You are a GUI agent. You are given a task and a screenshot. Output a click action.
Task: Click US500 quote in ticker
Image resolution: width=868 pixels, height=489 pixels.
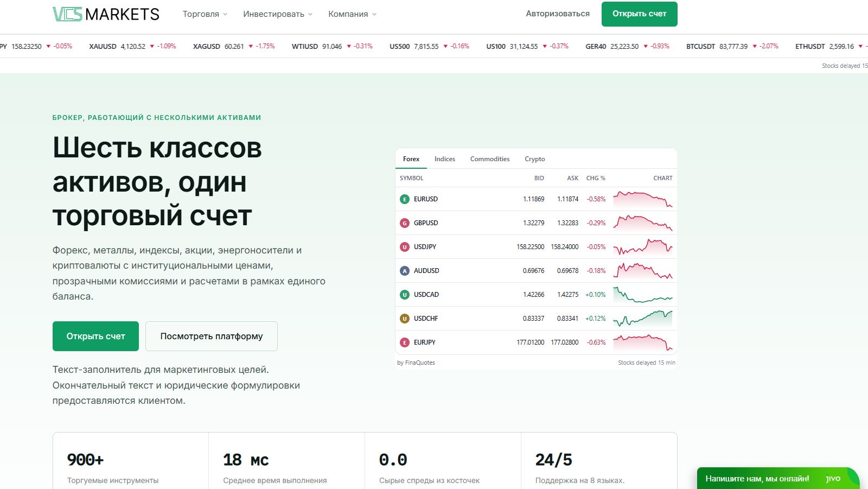click(x=429, y=47)
